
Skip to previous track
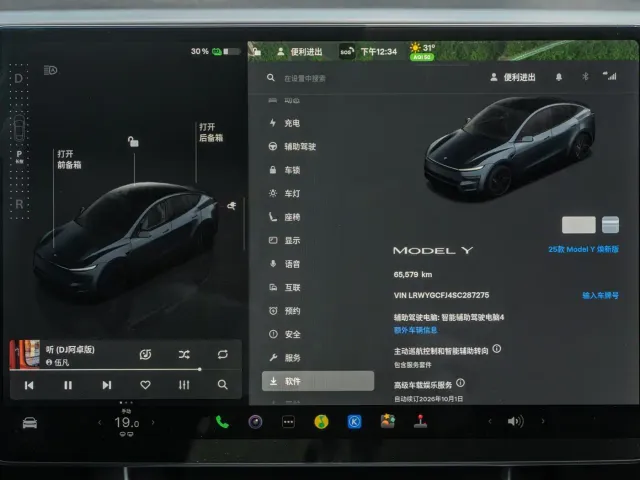[29, 385]
